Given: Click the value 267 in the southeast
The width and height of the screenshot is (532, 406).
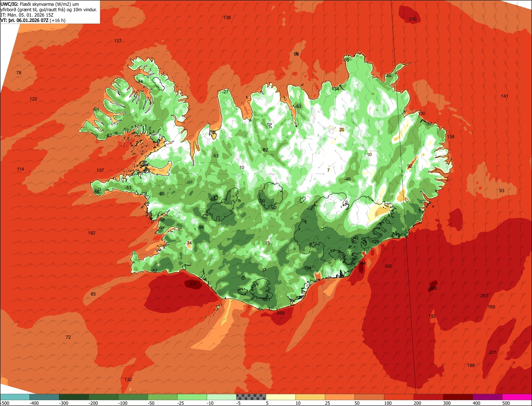Looking at the screenshot, I should 484,296.
